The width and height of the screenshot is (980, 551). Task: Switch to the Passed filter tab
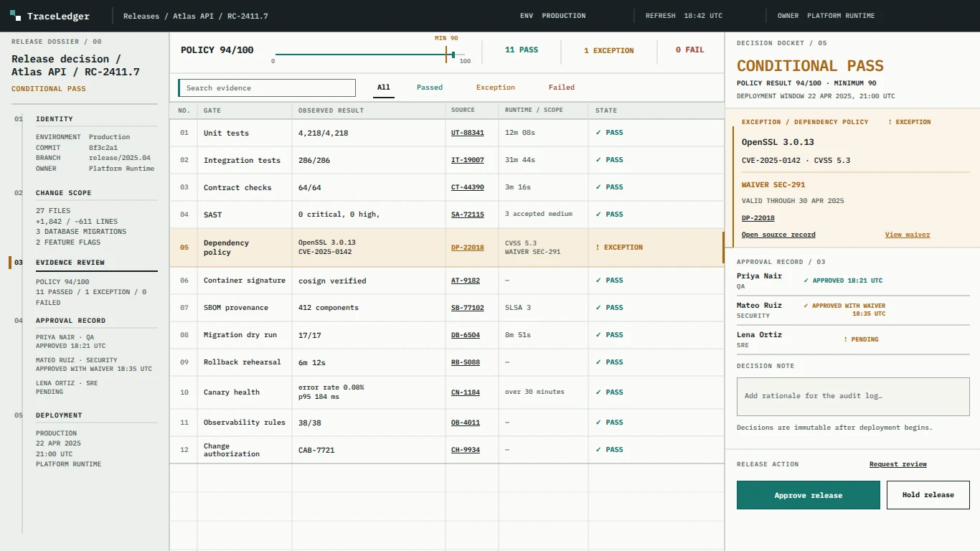[430, 88]
